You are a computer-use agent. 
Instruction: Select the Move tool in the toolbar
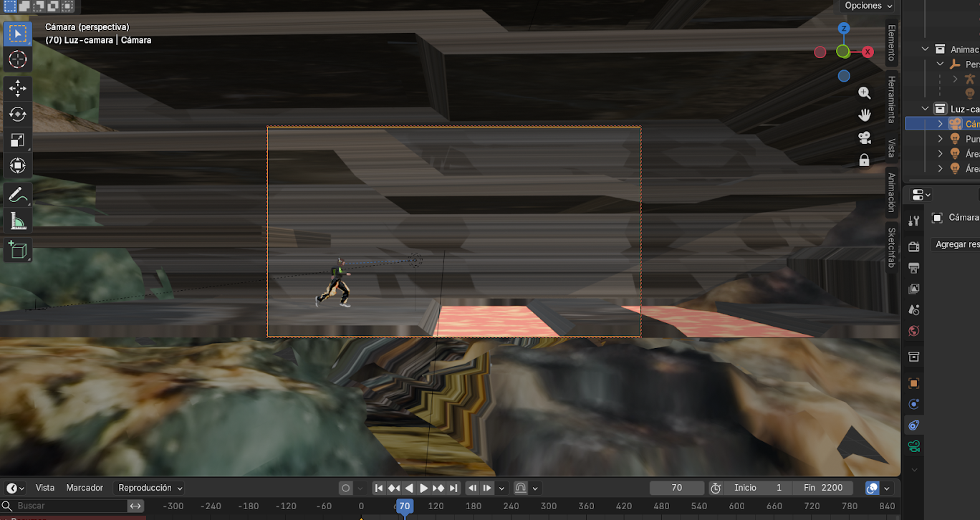tap(18, 89)
